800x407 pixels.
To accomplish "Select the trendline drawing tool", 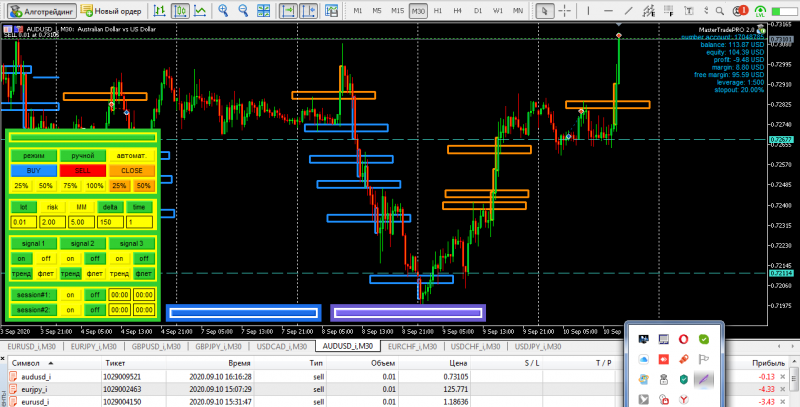I will coord(629,10).
